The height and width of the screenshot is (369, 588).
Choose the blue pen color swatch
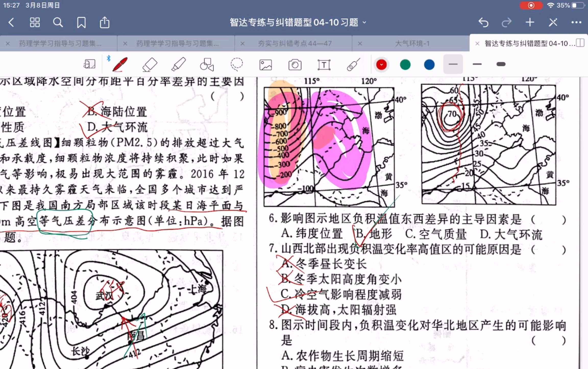pos(429,64)
